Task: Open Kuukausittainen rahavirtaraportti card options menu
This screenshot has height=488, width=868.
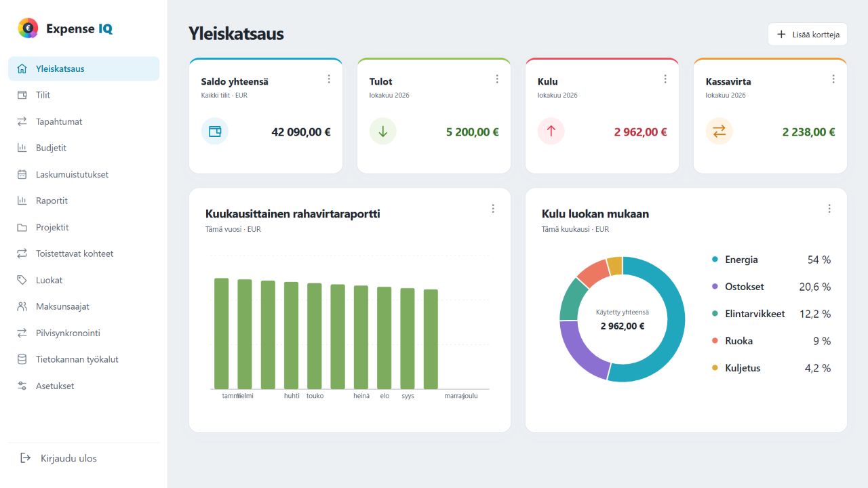Action: pyautogui.click(x=493, y=209)
